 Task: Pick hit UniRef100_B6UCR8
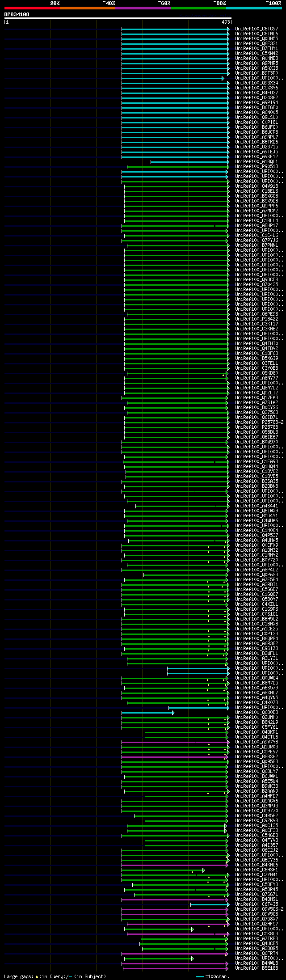pos(257,132)
